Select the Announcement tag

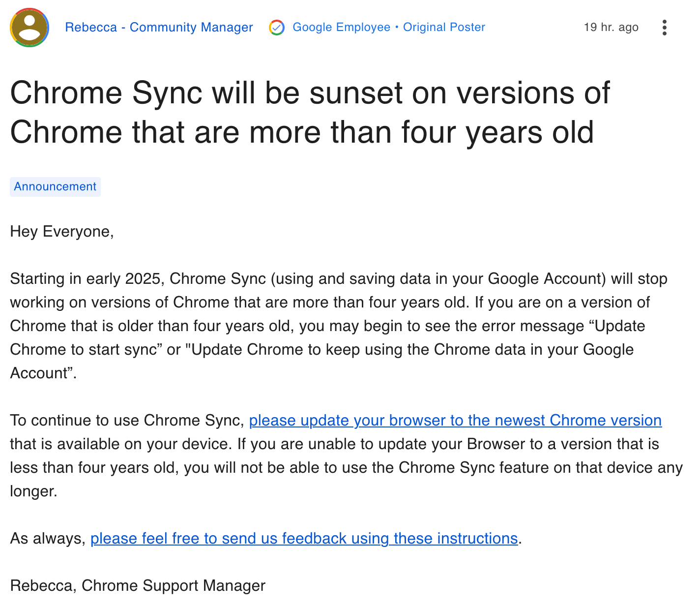coord(55,187)
